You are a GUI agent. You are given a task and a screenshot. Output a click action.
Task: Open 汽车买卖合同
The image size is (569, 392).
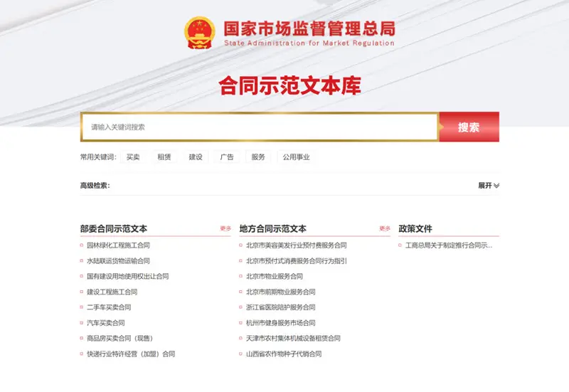pyautogui.click(x=106, y=323)
